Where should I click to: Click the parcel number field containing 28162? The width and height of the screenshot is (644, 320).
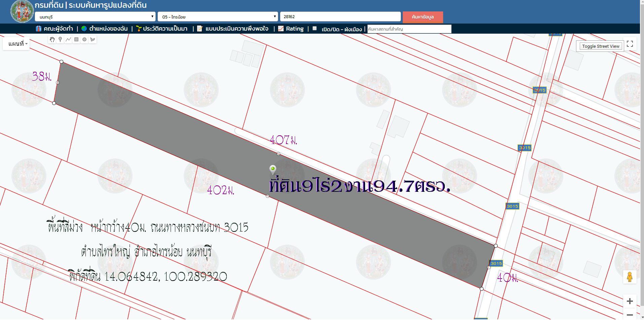click(x=340, y=16)
